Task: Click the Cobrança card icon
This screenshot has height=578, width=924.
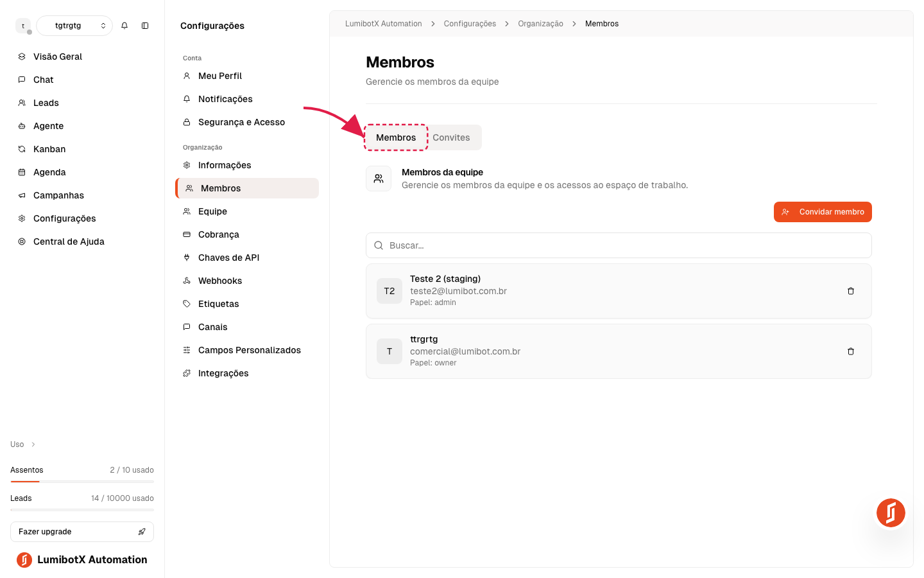Action: (x=187, y=234)
